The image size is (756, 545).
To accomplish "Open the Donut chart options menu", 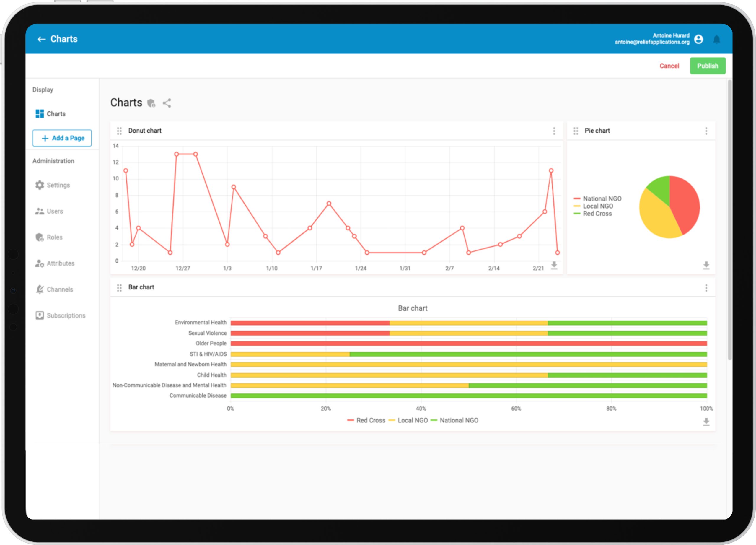I will (554, 131).
